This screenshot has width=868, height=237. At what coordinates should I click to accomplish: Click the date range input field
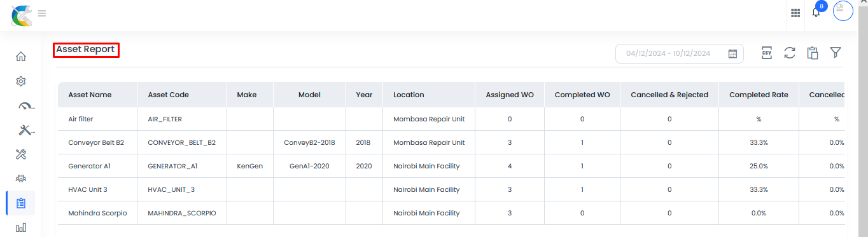680,54
